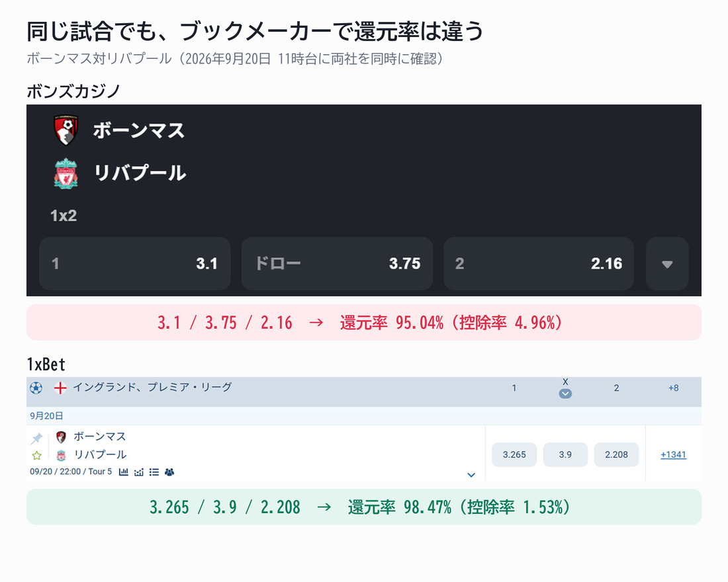
Task: Open the people group icon under match
Action: [x=169, y=472]
